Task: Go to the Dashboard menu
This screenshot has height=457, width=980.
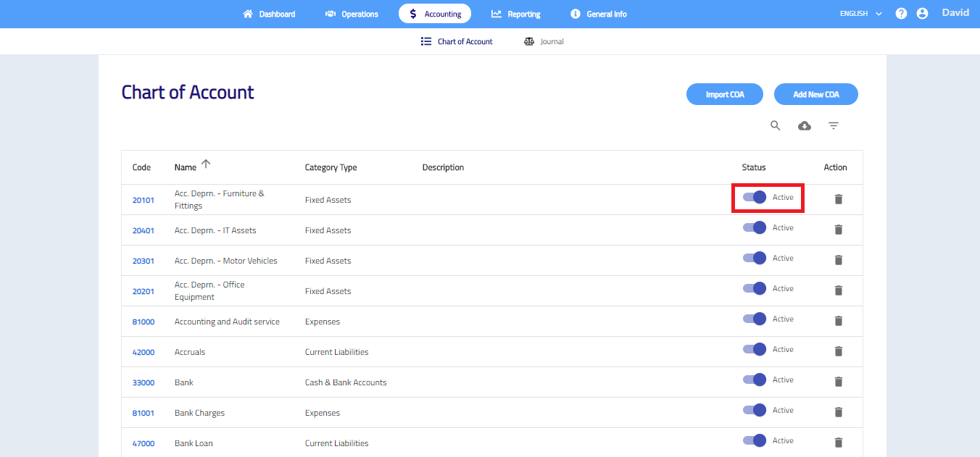Action: (269, 14)
